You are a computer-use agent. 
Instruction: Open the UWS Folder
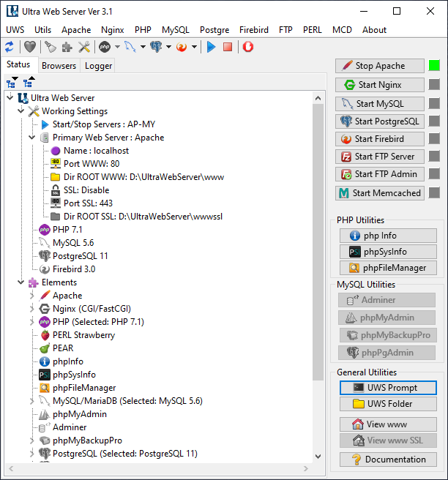tap(388, 404)
